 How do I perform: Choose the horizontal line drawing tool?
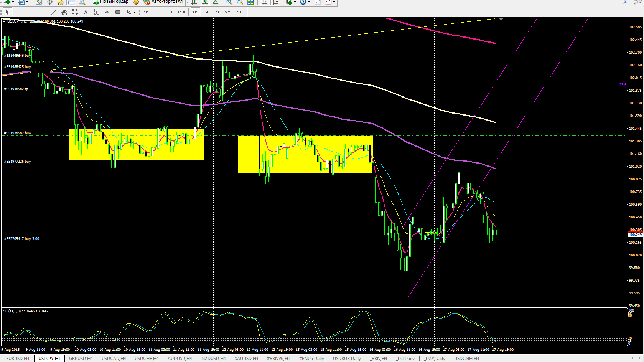[x=43, y=12]
